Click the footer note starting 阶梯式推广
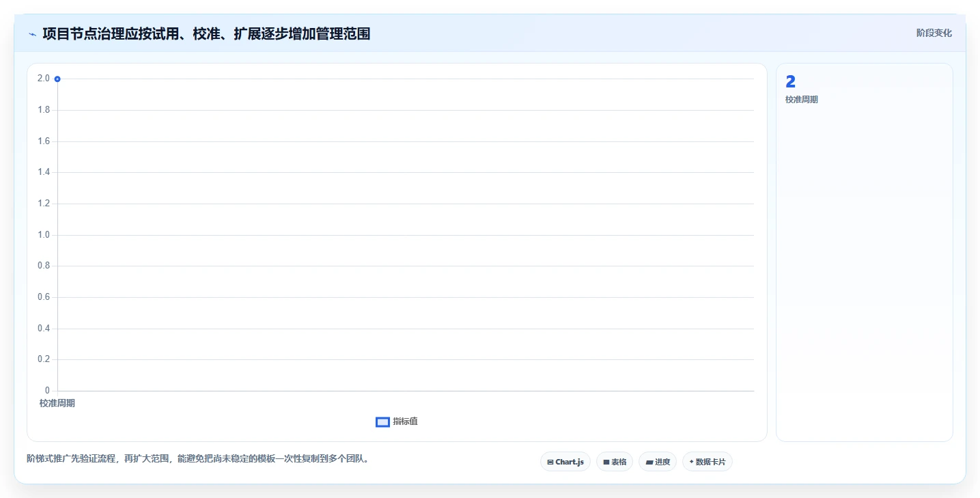The width and height of the screenshot is (980, 498). (x=199, y=459)
